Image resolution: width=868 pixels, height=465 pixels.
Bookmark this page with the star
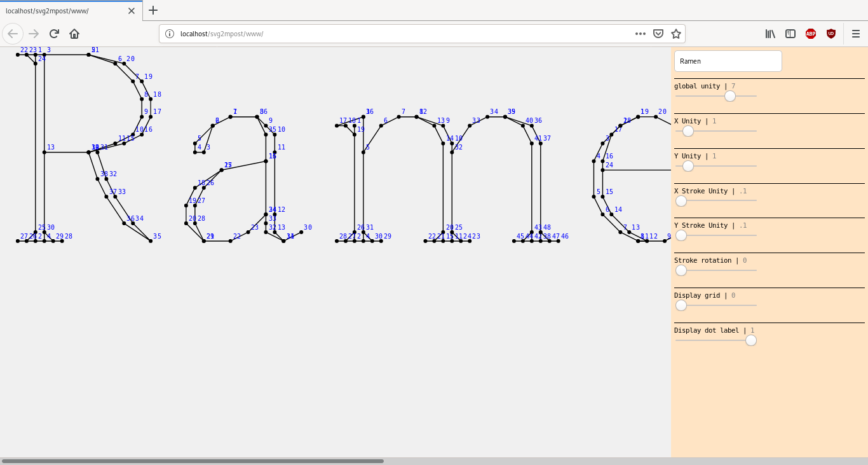[676, 34]
